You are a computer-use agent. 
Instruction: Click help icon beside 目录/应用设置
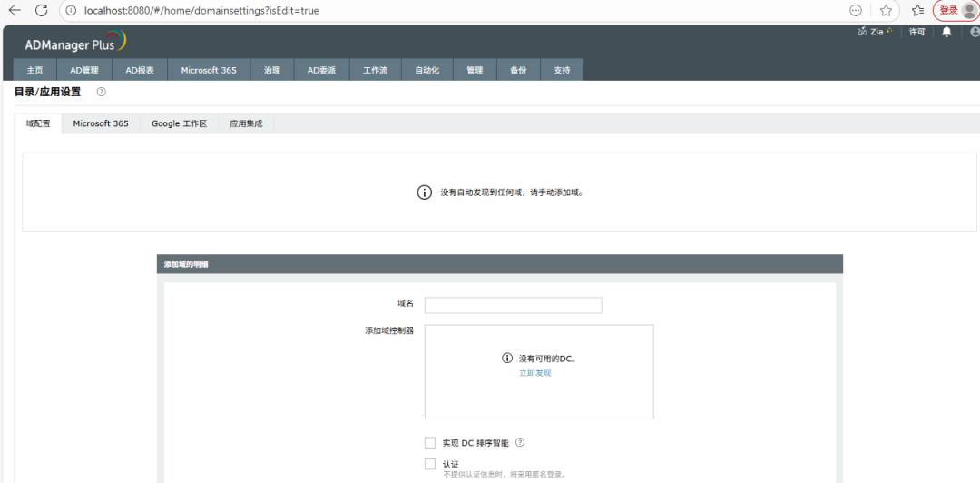point(102,92)
